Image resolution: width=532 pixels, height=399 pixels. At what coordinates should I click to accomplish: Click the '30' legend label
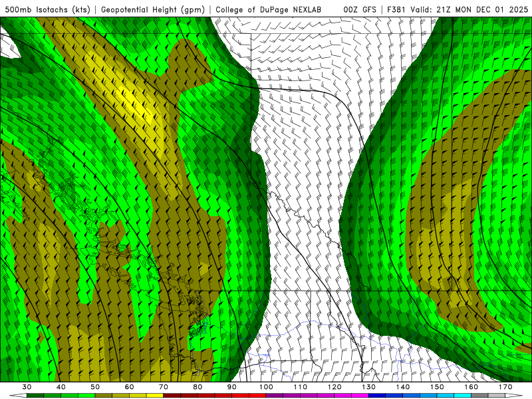point(27,387)
